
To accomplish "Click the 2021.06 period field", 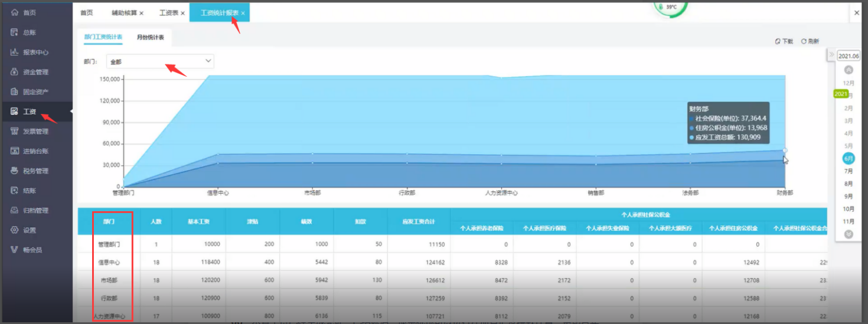I will [x=849, y=55].
